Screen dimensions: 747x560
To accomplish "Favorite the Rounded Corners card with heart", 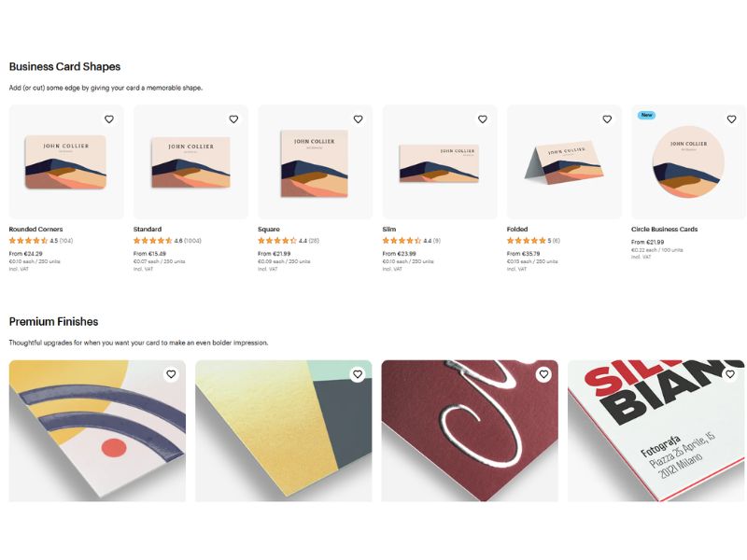I will click(x=109, y=119).
